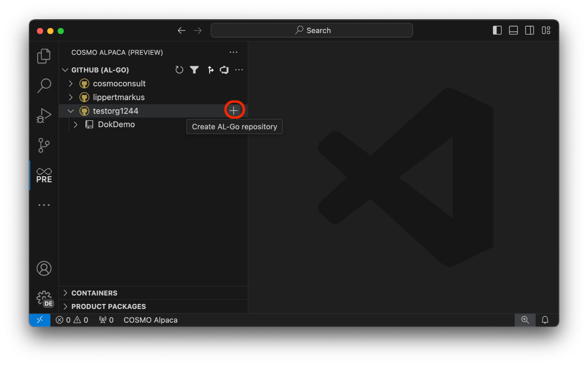This screenshot has height=365, width=588.
Task: Expand the DokDemo repository node
Action: [75, 124]
